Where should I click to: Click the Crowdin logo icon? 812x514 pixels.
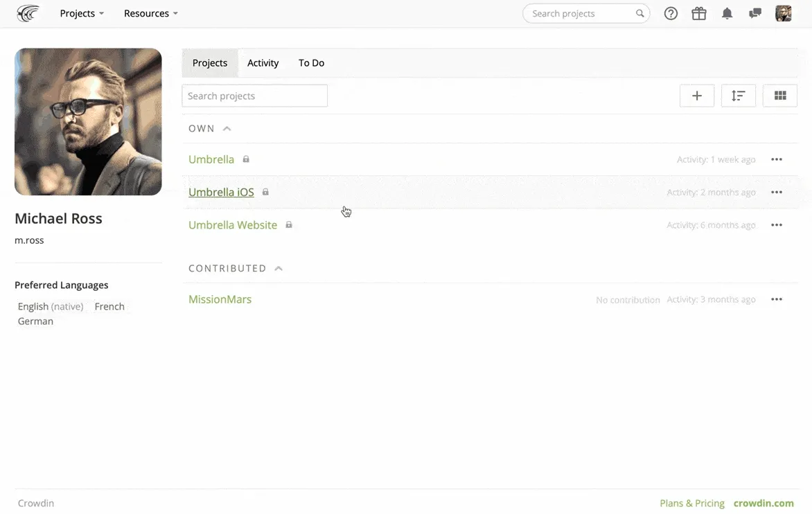(x=28, y=13)
